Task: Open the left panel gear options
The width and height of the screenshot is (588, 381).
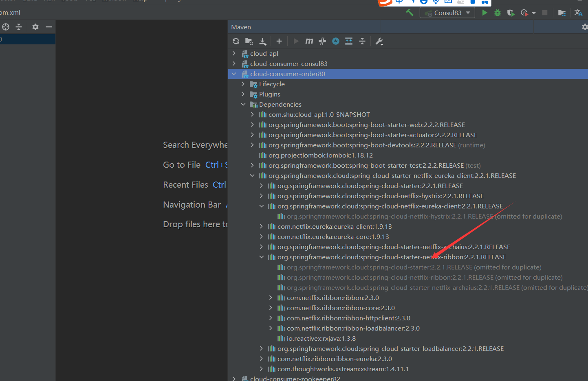Action: [35, 27]
